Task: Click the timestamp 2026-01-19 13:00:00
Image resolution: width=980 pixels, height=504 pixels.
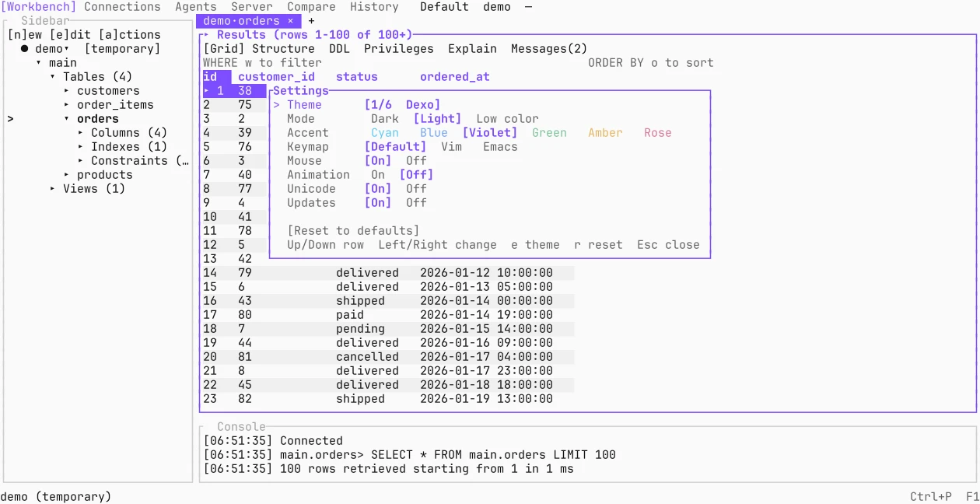Action: (x=486, y=399)
